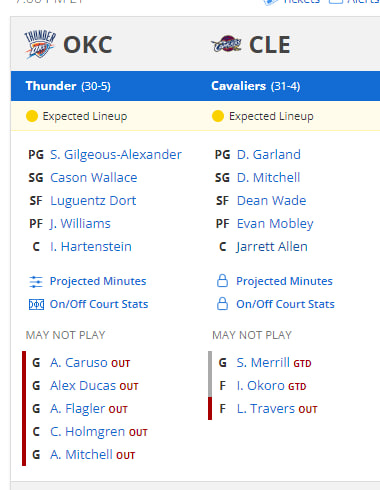380x490 pixels.
Task: Click the yellow Expected Lineup dot for Cavaliers
Action: 218,116
